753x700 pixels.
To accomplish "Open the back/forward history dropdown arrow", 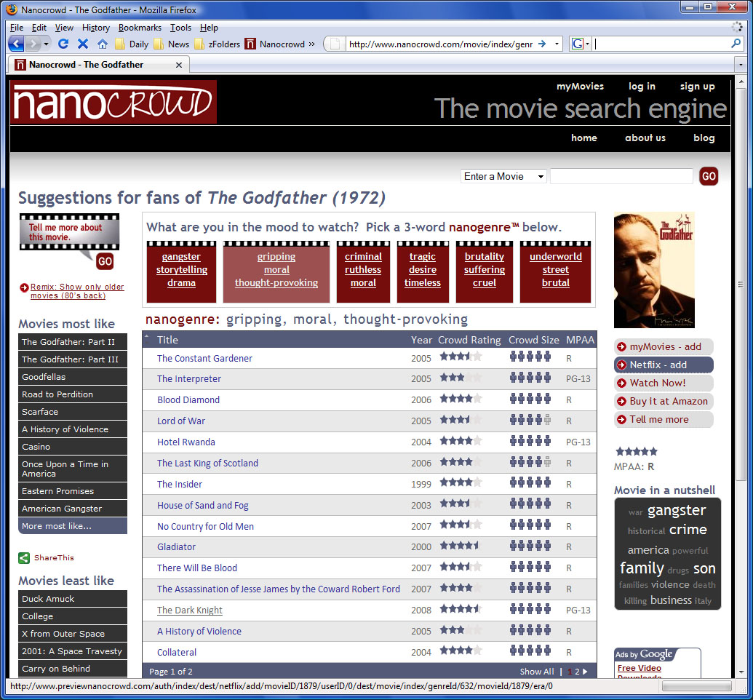I will [x=46, y=44].
